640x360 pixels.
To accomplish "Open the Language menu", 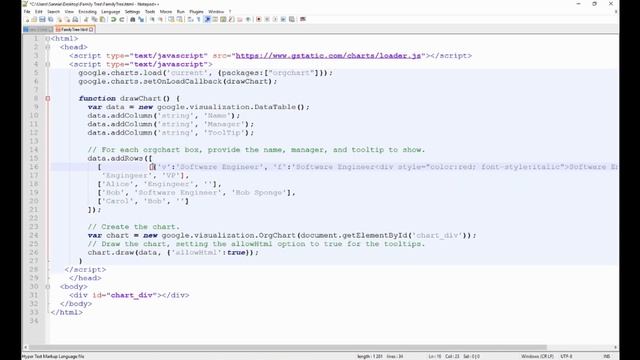I will [x=111, y=12].
